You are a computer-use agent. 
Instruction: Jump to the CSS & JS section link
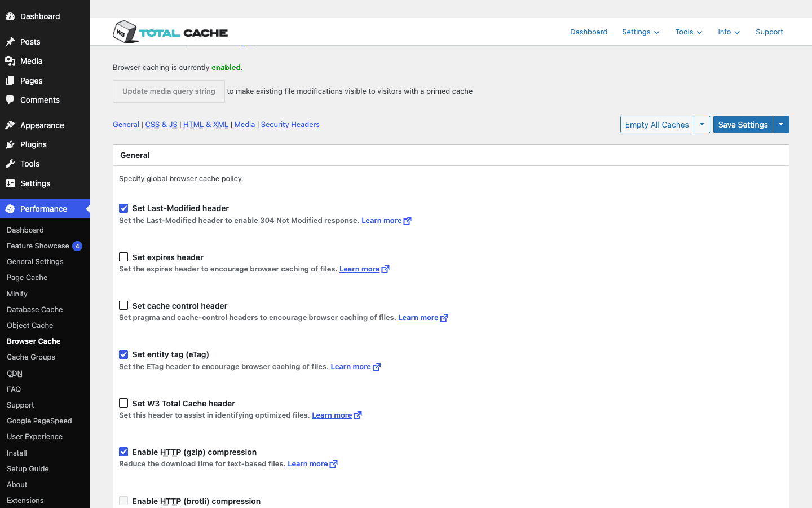pyautogui.click(x=161, y=125)
